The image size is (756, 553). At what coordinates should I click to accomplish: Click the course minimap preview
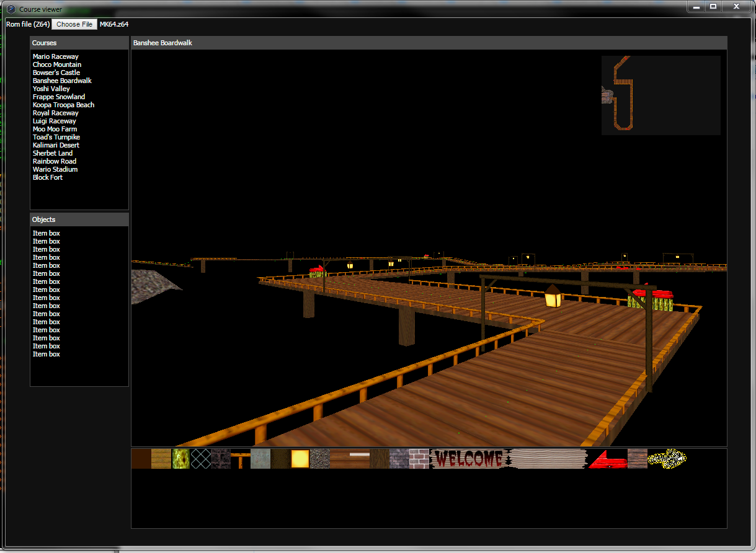click(660, 95)
